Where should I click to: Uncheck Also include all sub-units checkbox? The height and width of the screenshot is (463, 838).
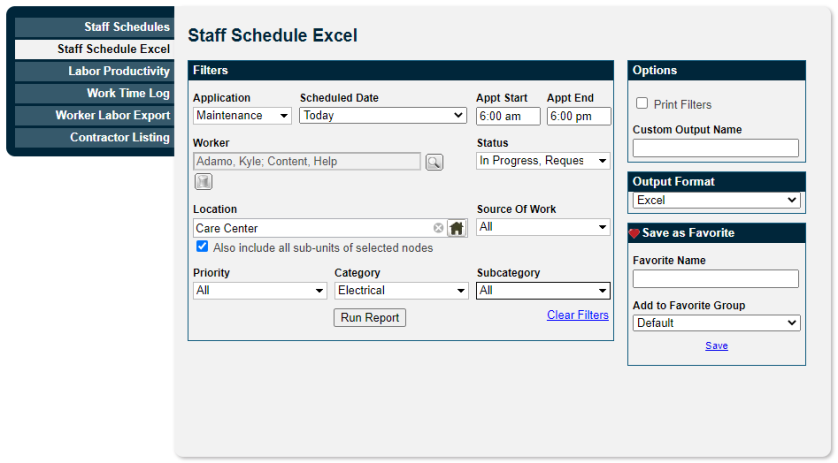(202, 246)
